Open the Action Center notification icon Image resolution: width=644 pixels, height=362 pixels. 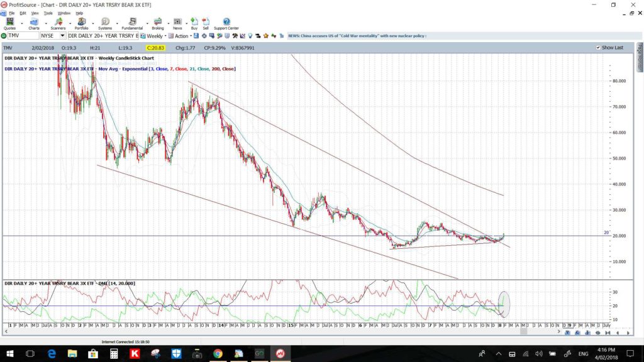(x=630, y=354)
